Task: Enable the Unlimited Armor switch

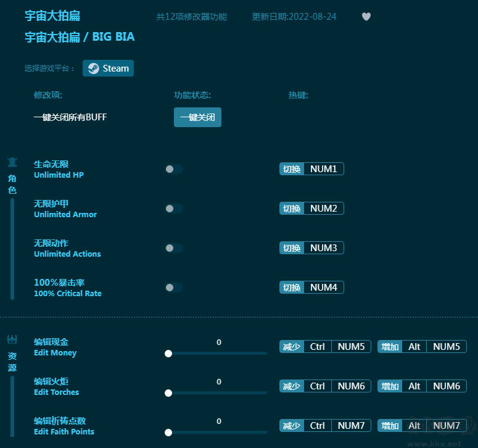Action: point(174,209)
